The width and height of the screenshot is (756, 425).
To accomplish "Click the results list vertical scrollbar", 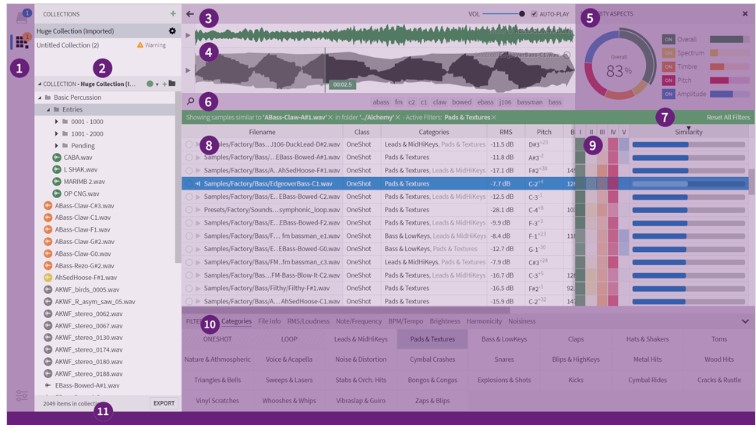I will (751, 181).
